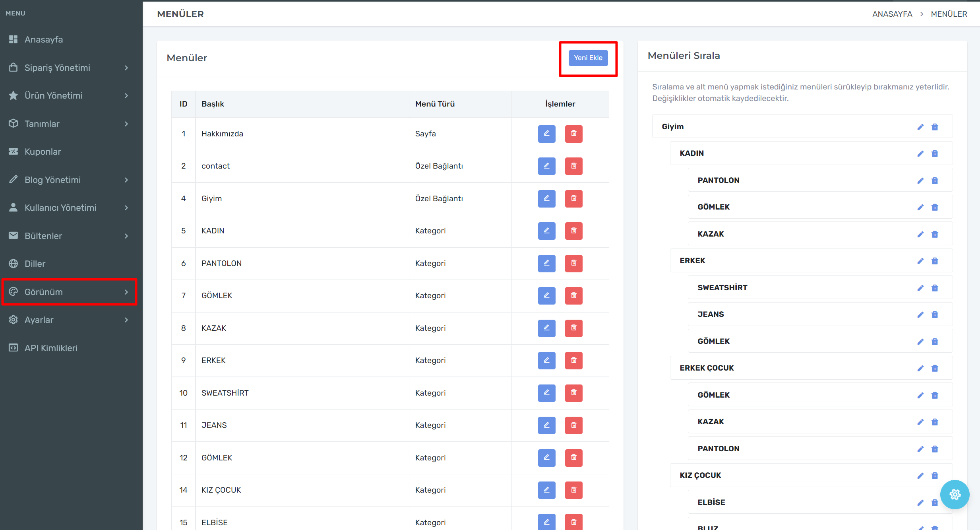Click trash icon next to KADIN in sort list

coord(935,153)
